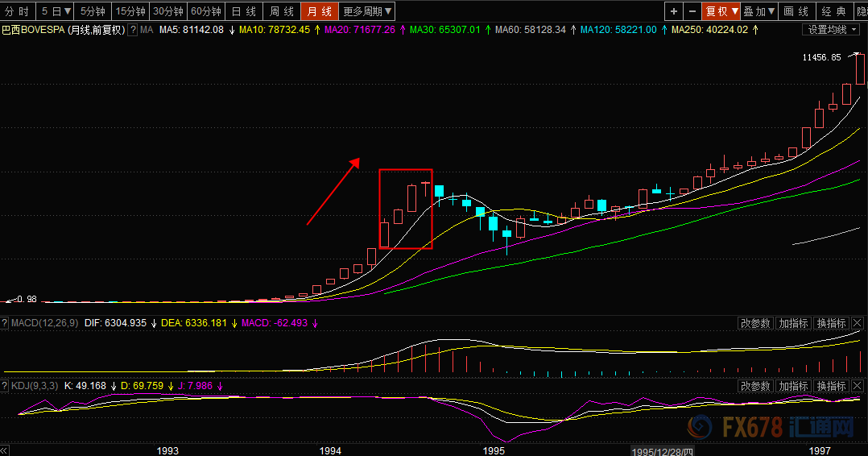Viewport: 868px width, 456px height.
Task: Click the minus zoom-out button
Action: pos(692,11)
